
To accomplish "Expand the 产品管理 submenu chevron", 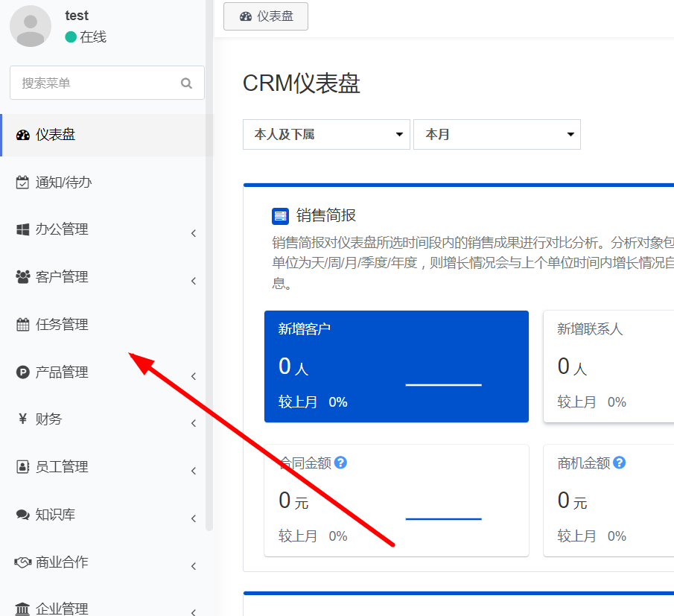I will [x=194, y=377].
